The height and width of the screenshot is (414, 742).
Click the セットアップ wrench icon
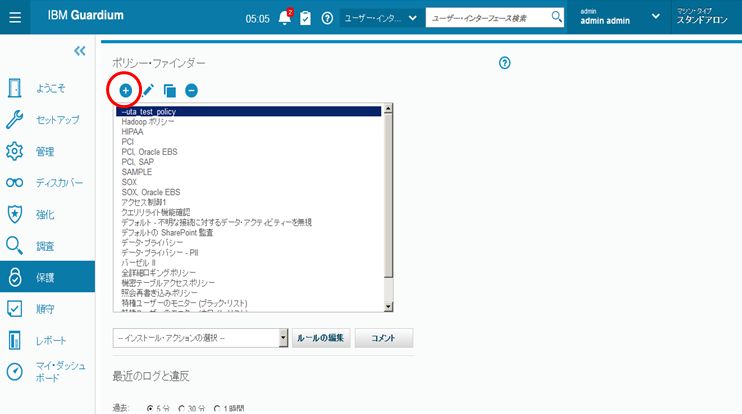pos(15,120)
